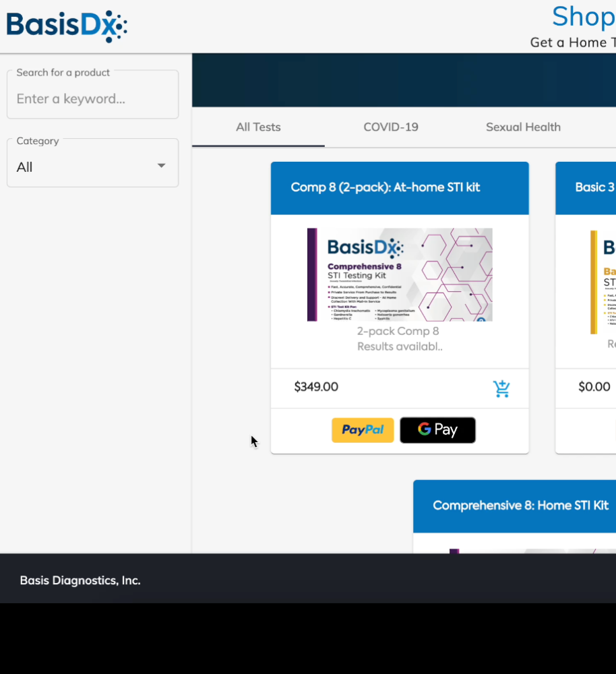Check out using Google Pay
616x674 pixels.
[x=437, y=430]
